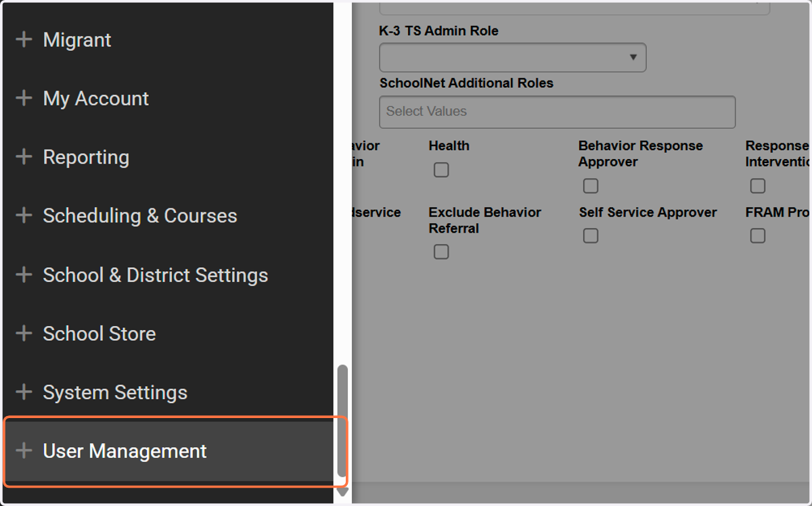Open Scheduling & Courses menu item
This screenshot has height=506, width=812.
pyautogui.click(x=168, y=216)
